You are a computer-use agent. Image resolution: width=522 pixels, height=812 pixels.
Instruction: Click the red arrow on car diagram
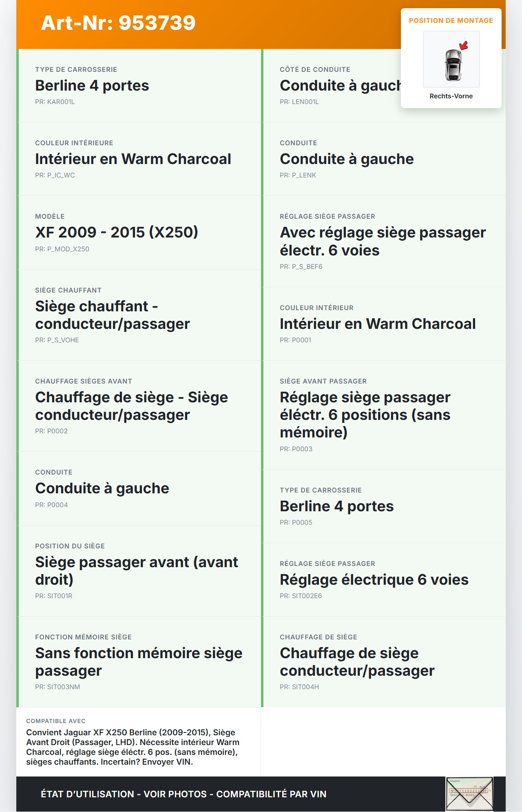pyautogui.click(x=464, y=45)
